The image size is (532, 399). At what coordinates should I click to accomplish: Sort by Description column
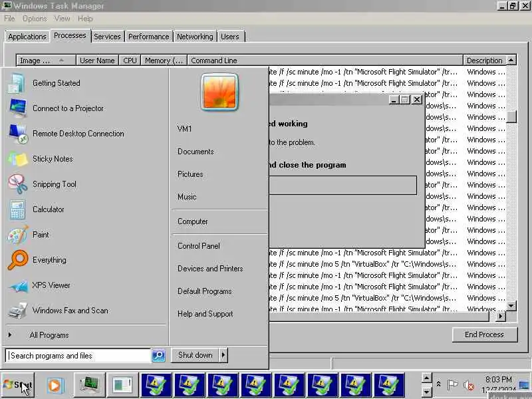click(485, 61)
